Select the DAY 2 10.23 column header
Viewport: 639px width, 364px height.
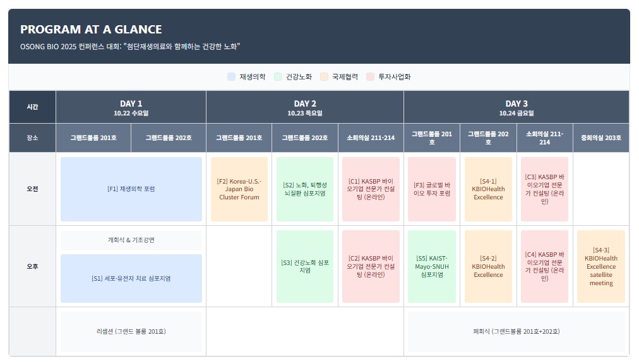pos(304,107)
